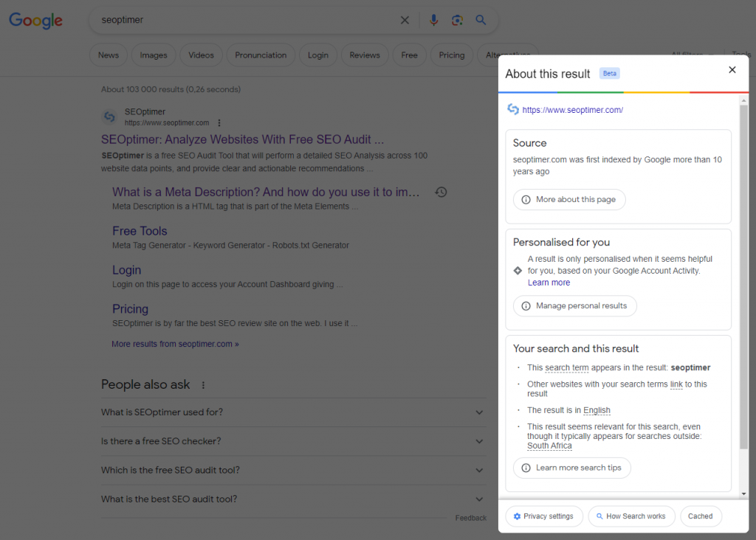Viewport: 756px width, 540px height.
Task: Select the Videos search filter
Action: pos(201,55)
